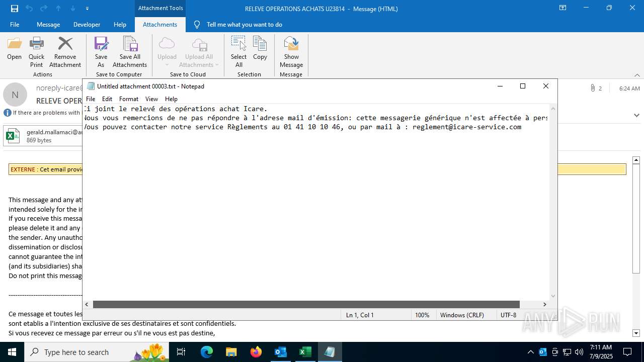Open Microsoft Edge from taskbar
Screen dimensions: 644x362
pos(207,352)
